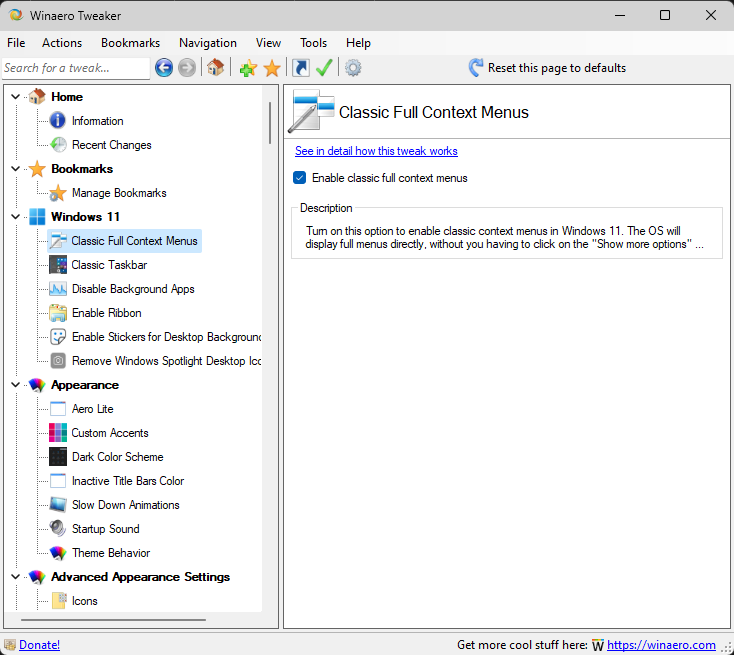Click the Dark Color Scheme black icon
Screen dimensions: 734x655
(58, 457)
